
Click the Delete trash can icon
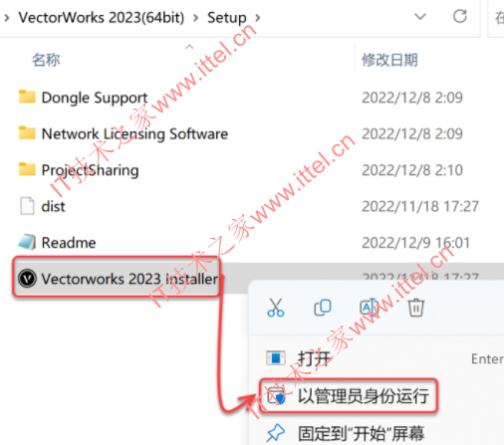[x=415, y=308]
